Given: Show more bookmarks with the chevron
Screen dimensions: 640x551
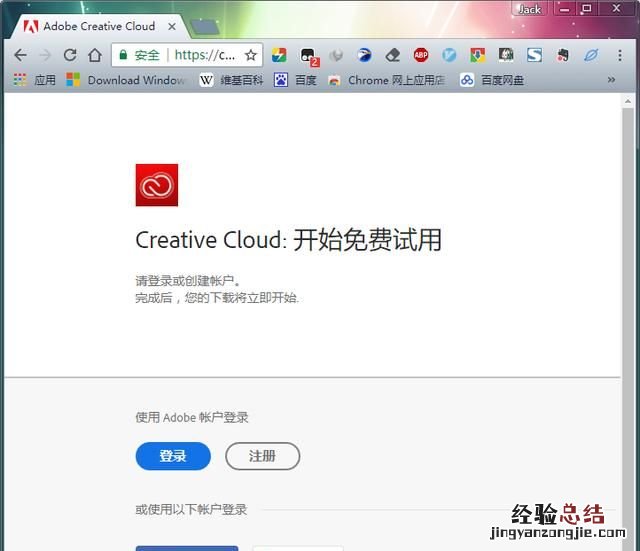Looking at the screenshot, I should (x=611, y=80).
